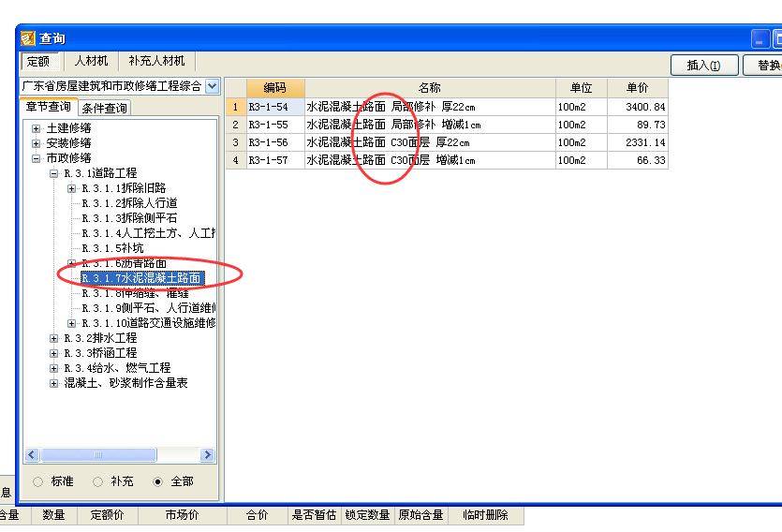Screen dimensions: 782x532
Task: Click the 替换 button
Action: click(763, 66)
